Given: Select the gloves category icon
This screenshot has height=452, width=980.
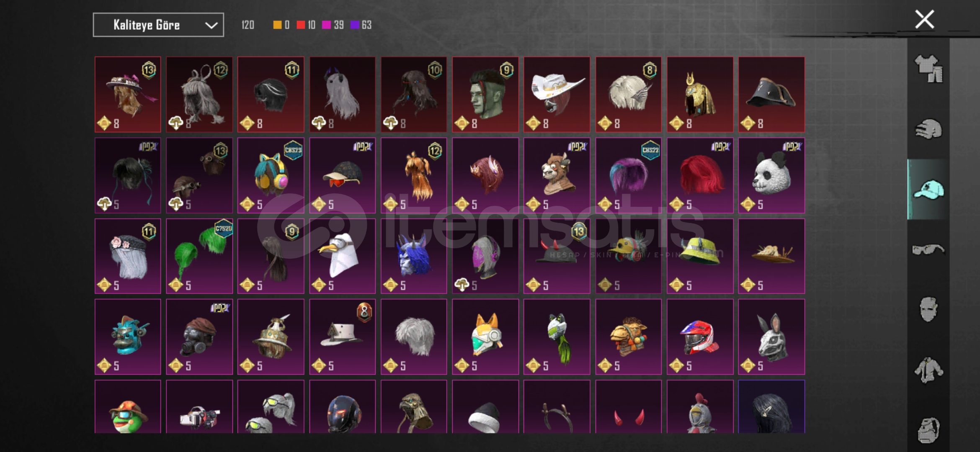Looking at the screenshot, I should pos(928,129).
